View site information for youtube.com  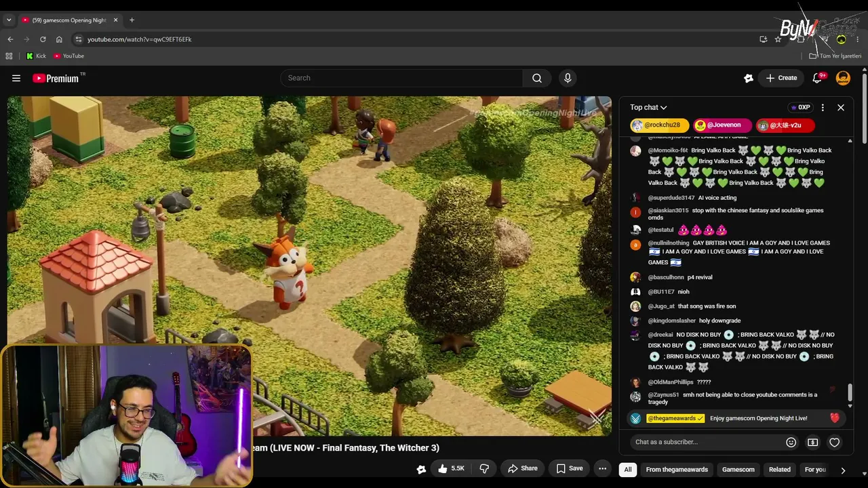point(79,39)
